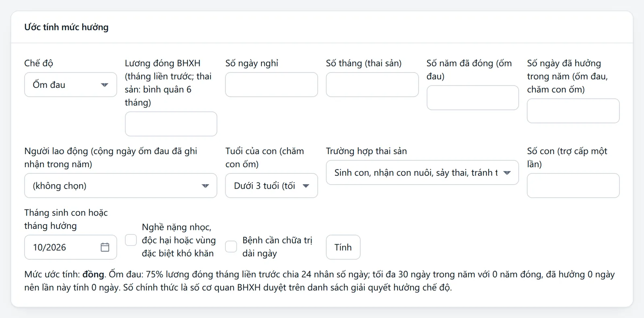This screenshot has height=318, width=644.
Task: Click the Chế độ label text
Action: (x=39, y=63)
